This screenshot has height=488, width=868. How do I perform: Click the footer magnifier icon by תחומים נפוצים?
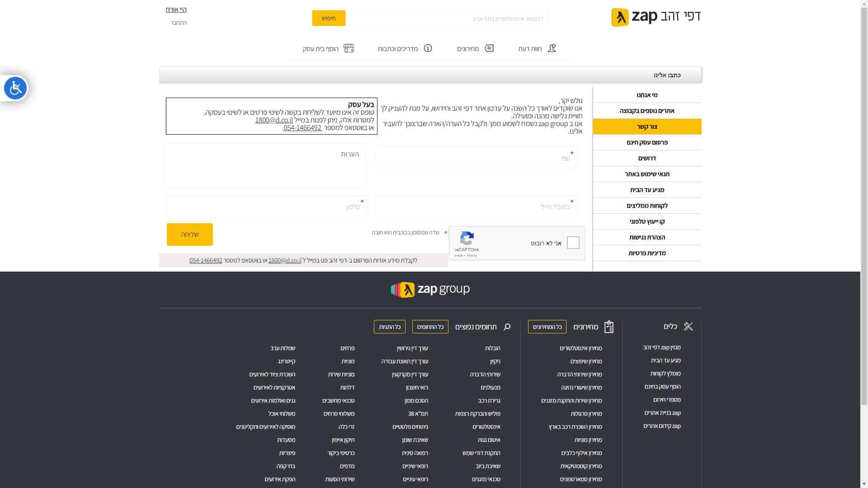coord(507,327)
